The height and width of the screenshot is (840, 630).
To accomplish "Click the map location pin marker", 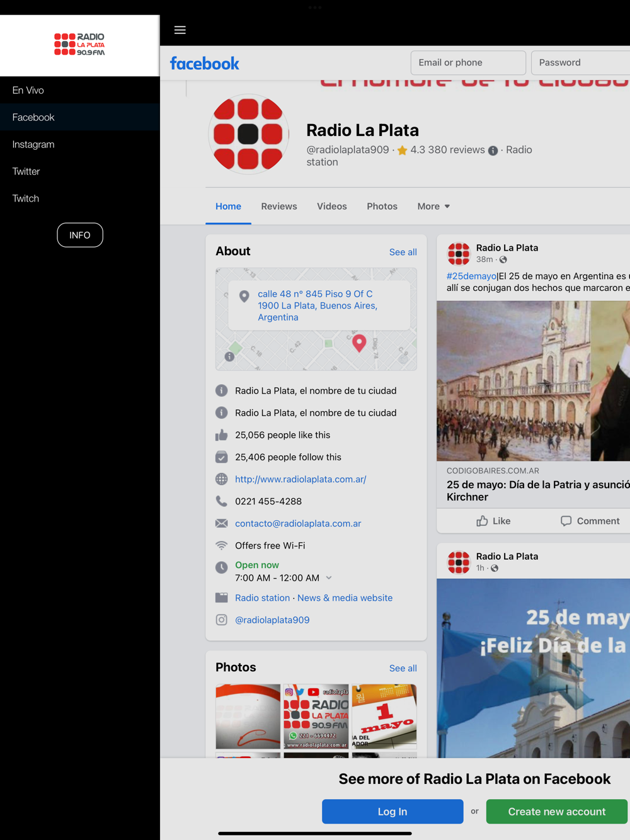I will click(359, 343).
